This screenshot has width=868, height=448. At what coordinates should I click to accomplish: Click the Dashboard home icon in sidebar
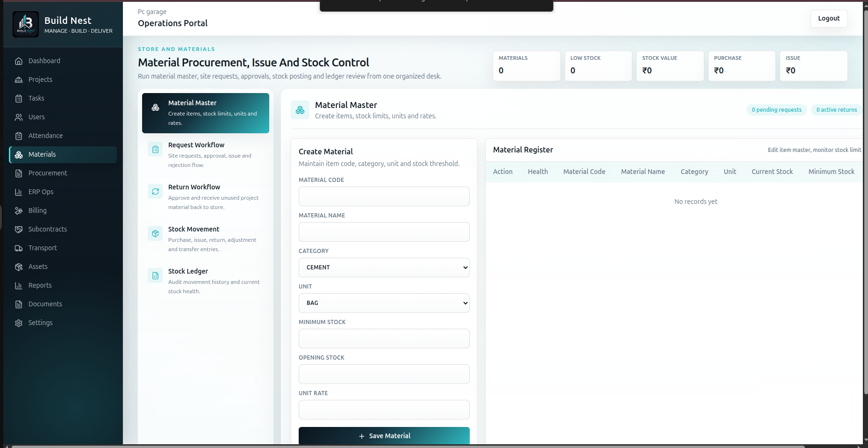[x=19, y=61]
